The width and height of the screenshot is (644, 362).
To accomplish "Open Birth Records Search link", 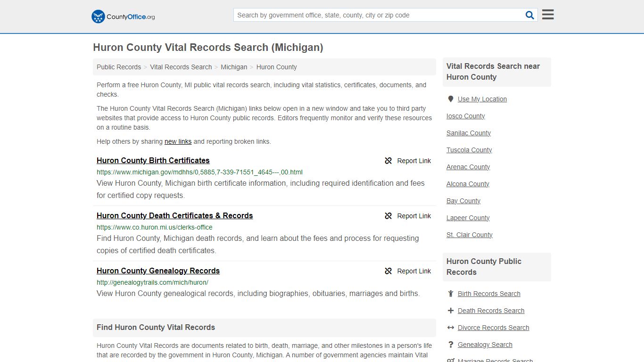I will (x=489, y=294).
